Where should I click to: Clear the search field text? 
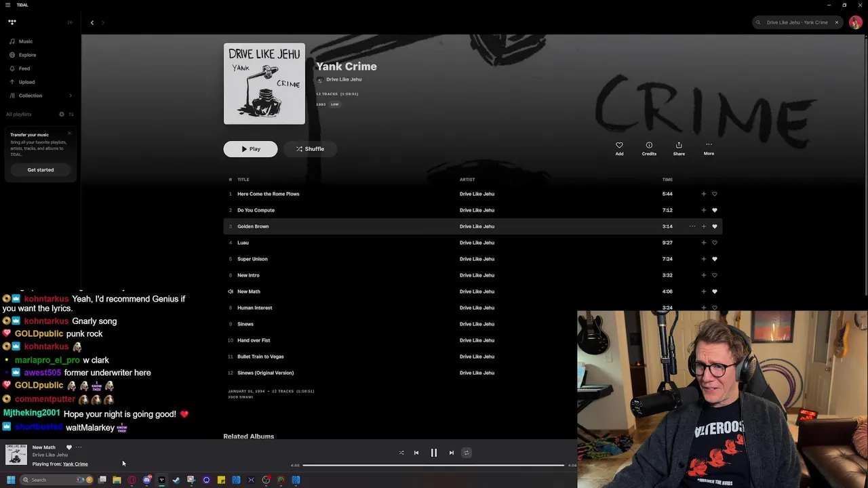837,22
